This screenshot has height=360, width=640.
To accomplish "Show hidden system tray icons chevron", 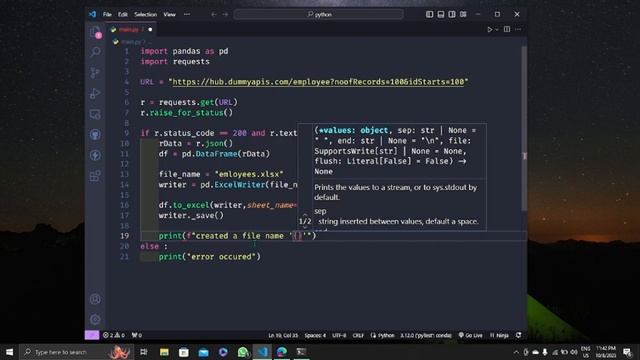I will 516,352.
